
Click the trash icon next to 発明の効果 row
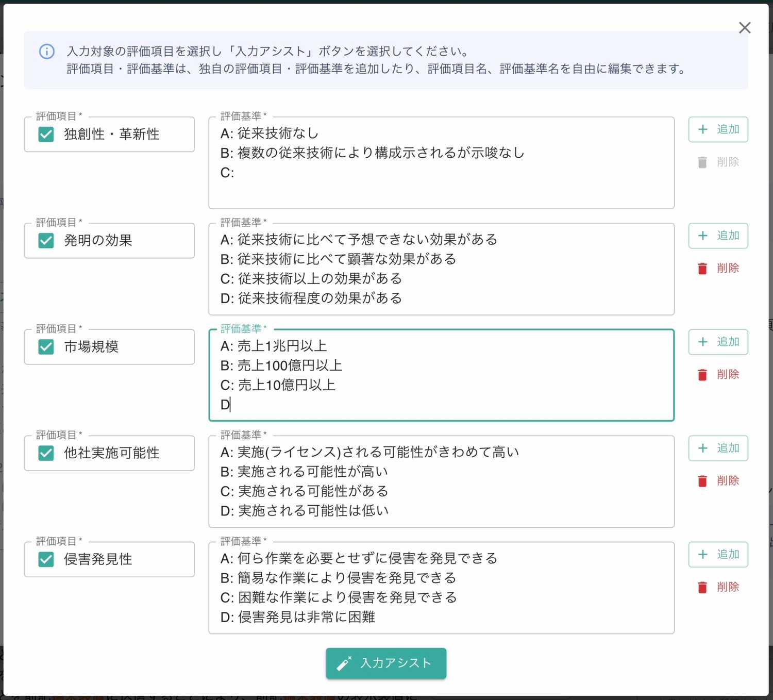click(x=702, y=268)
